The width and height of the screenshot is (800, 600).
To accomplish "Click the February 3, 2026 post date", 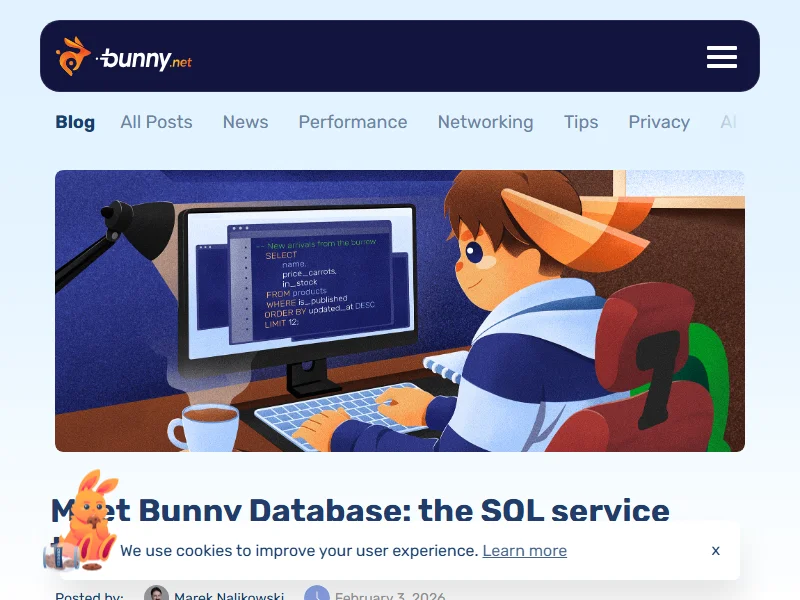I will [x=390, y=596].
